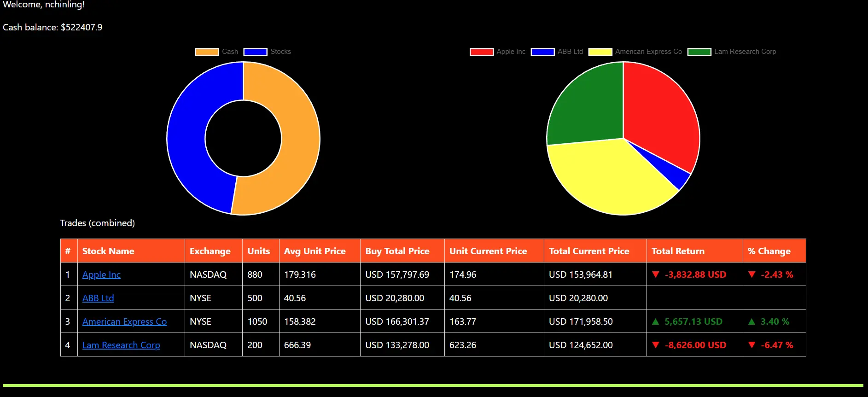Click the NASDAQ cell in Apple Inc row

coord(214,274)
